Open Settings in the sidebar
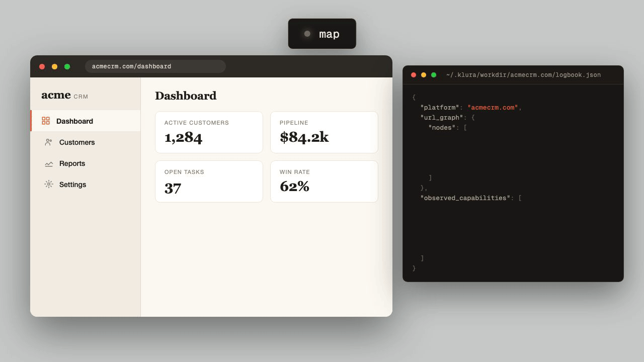The image size is (644, 362). (x=86, y=185)
